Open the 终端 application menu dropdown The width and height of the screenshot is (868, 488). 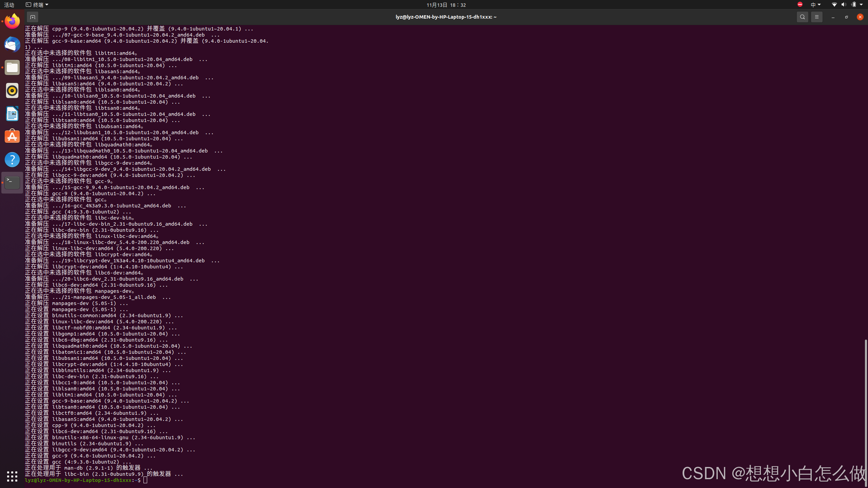click(37, 4)
